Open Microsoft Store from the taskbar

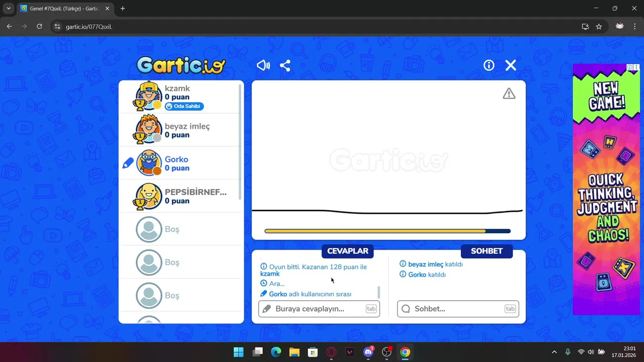(313, 352)
